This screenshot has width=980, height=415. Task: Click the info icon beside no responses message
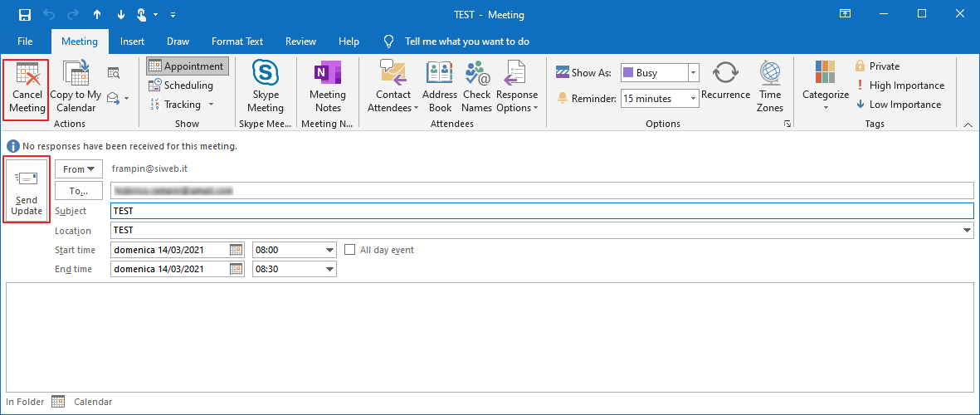coord(13,146)
